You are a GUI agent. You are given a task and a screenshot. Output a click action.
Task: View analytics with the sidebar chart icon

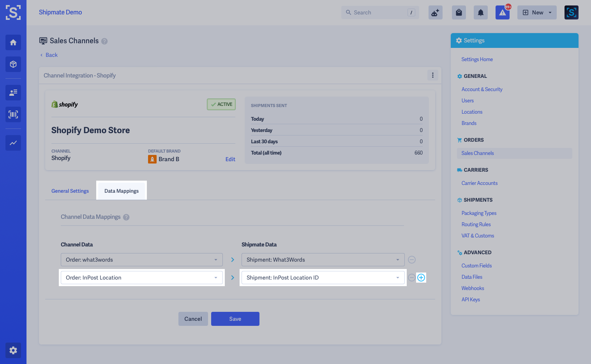(13, 143)
